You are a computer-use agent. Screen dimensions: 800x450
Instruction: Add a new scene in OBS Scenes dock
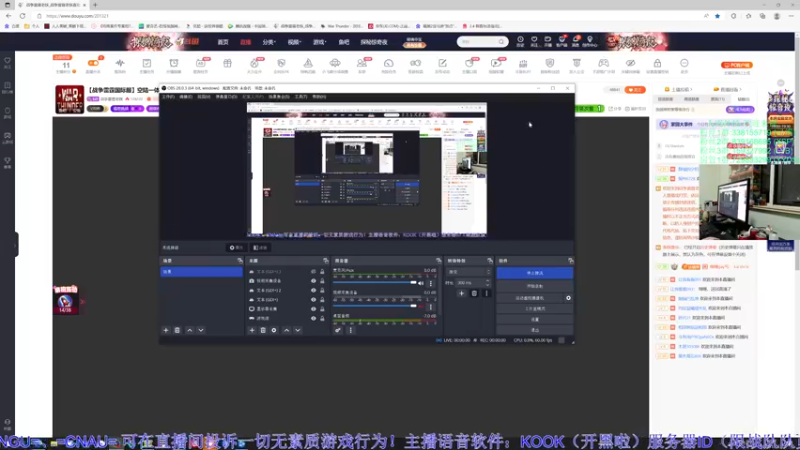[x=166, y=330]
